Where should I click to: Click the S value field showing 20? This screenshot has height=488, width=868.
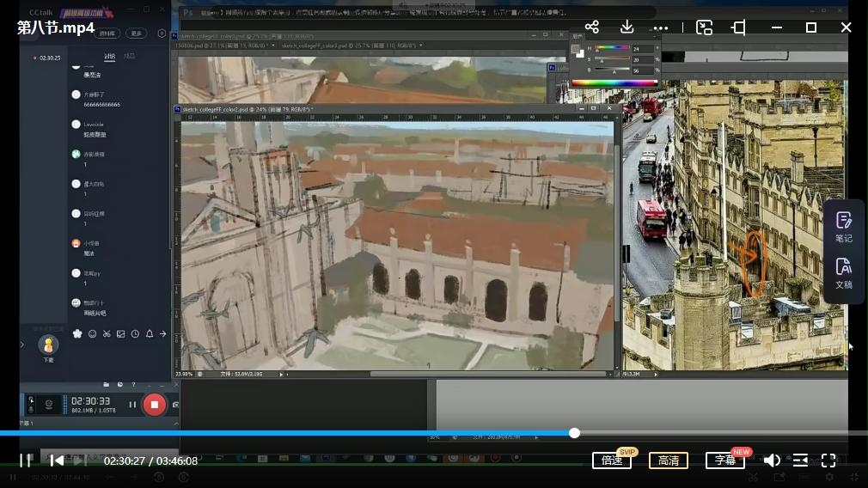(x=642, y=60)
